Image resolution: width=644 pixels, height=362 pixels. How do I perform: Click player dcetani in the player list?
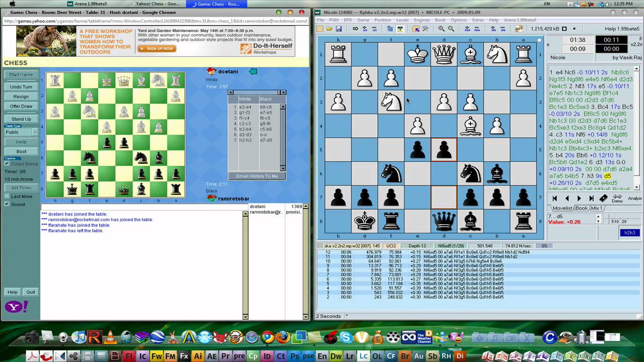pyautogui.click(x=258, y=207)
